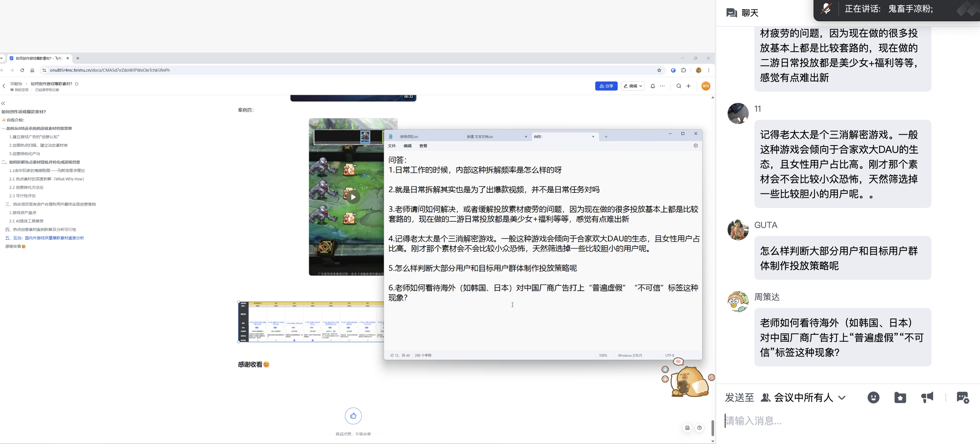Open the Notepad 文件 menu
The image size is (980, 444).
click(391, 146)
